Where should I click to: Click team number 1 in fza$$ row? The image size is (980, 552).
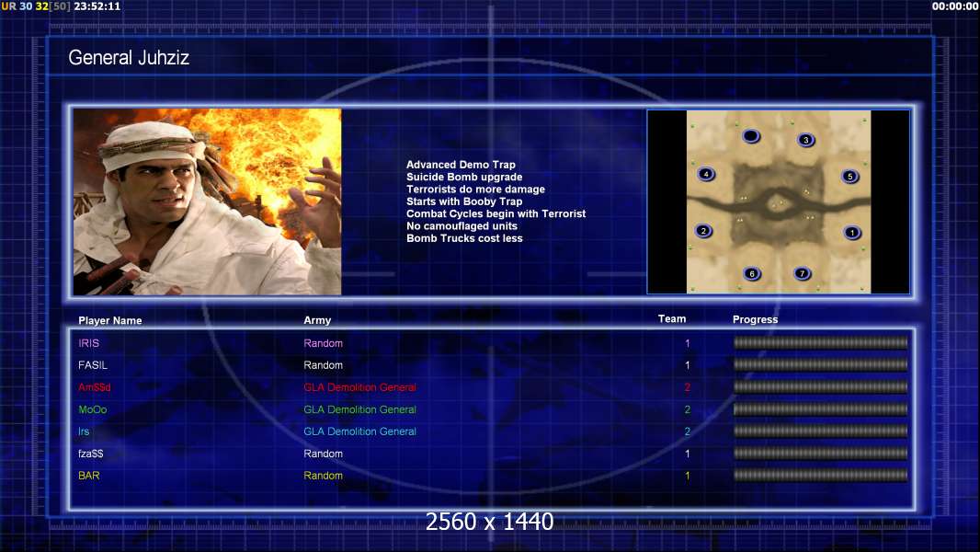click(687, 454)
